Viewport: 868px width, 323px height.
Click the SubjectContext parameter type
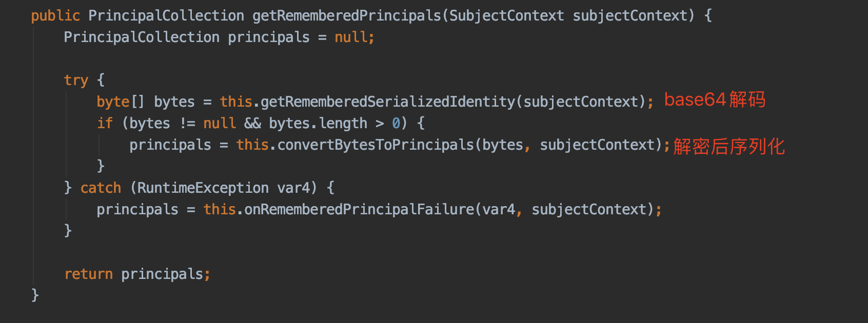pos(507,16)
